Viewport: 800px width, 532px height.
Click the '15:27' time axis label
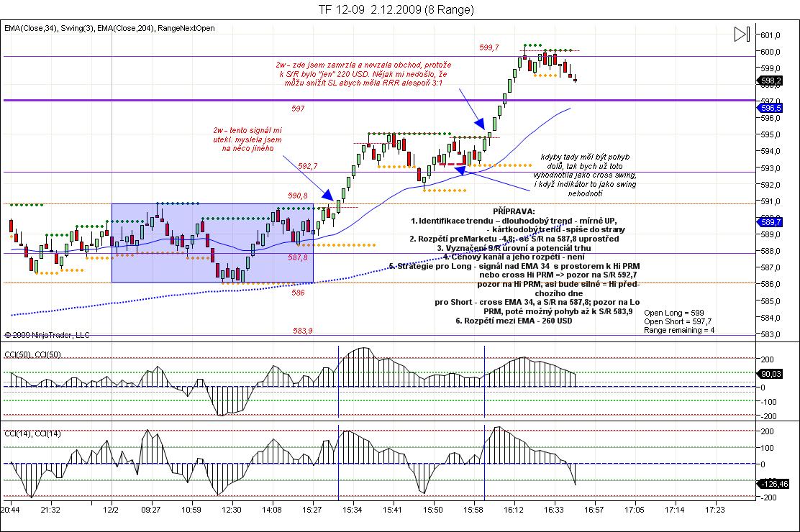coord(312,510)
